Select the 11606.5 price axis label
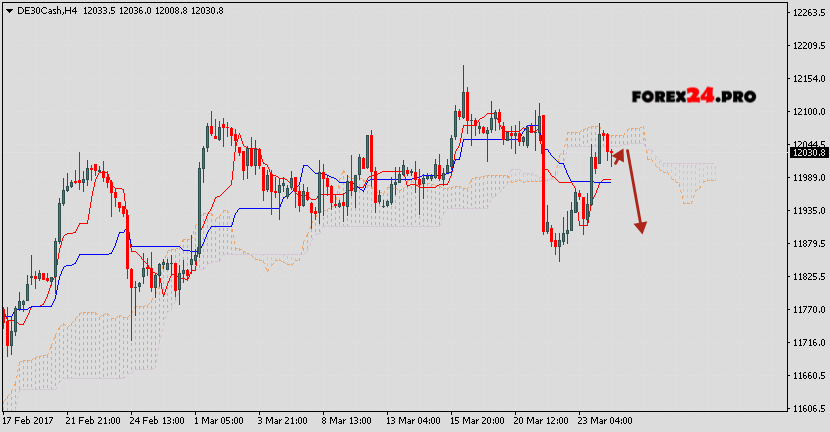This screenshot has width=830, height=432. 807,409
